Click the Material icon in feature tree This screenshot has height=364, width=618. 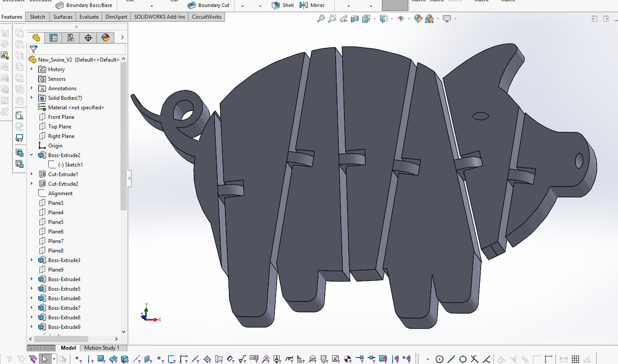click(x=42, y=108)
